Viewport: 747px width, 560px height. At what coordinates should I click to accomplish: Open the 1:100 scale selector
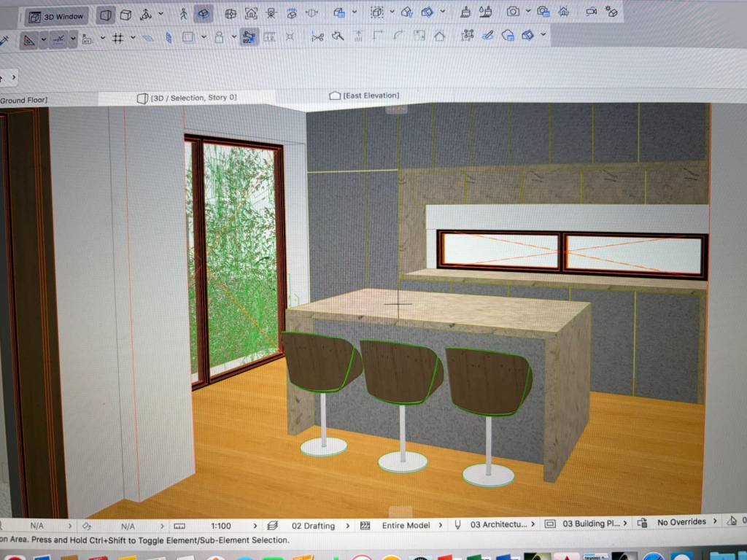221,525
